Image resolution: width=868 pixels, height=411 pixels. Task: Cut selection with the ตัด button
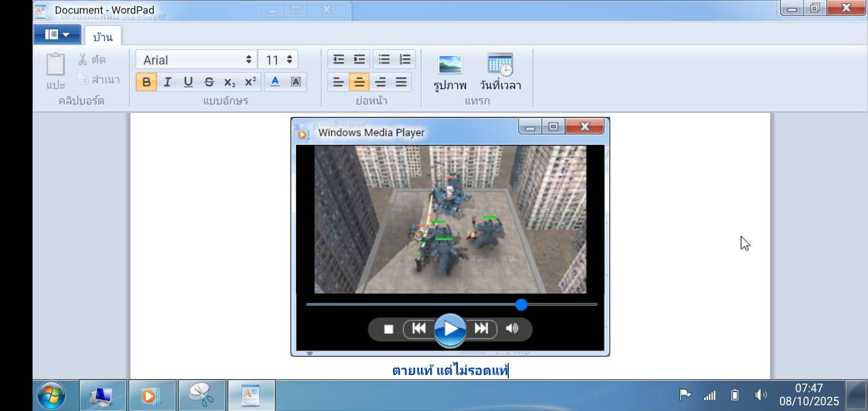pyautogui.click(x=92, y=59)
